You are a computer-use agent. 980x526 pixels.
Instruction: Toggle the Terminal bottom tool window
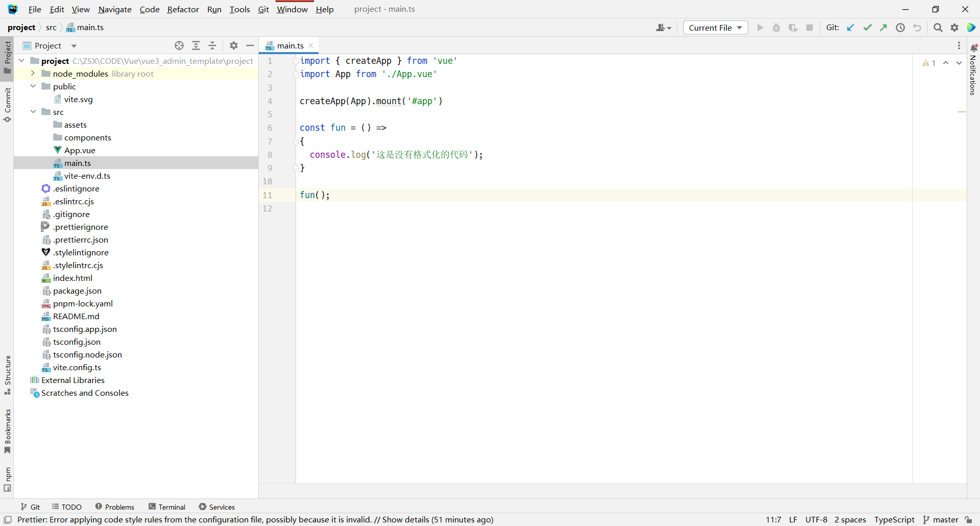[167, 507]
